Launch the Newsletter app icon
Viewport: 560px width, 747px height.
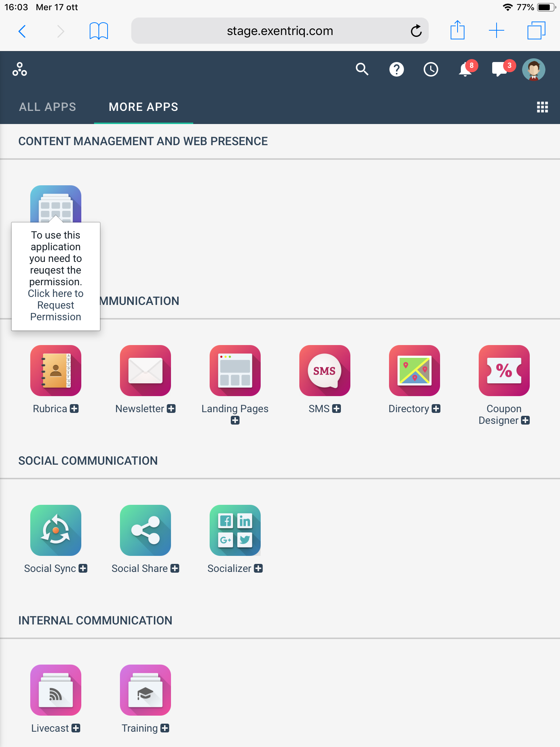coord(145,371)
